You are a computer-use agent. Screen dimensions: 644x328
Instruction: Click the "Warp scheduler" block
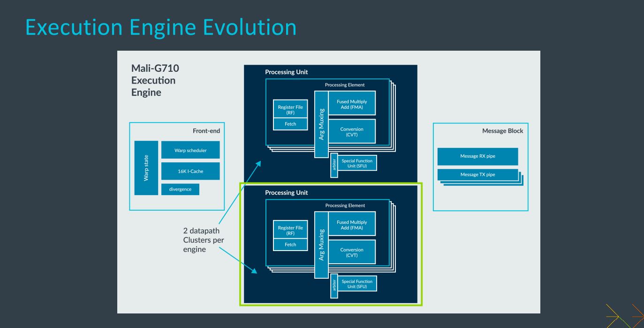point(190,150)
